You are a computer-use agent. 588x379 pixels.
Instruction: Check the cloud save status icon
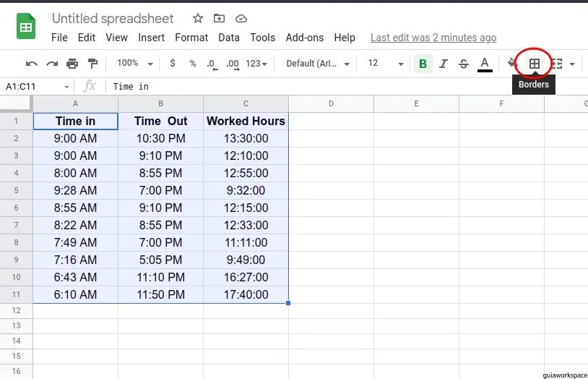(241, 18)
